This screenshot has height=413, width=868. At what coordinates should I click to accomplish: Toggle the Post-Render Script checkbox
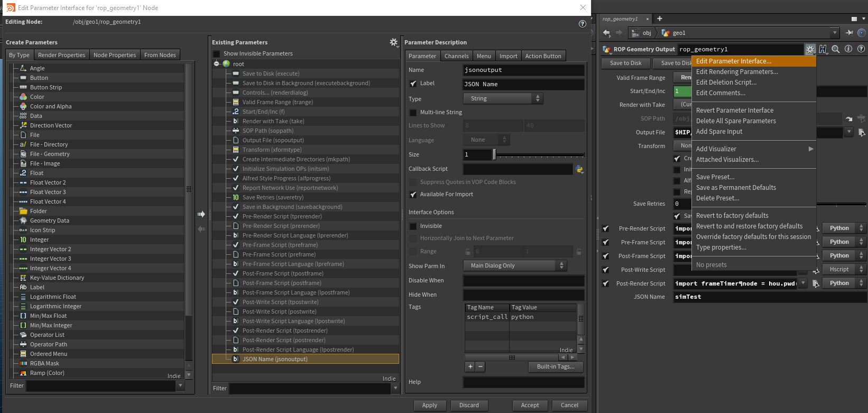click(606, 283)
